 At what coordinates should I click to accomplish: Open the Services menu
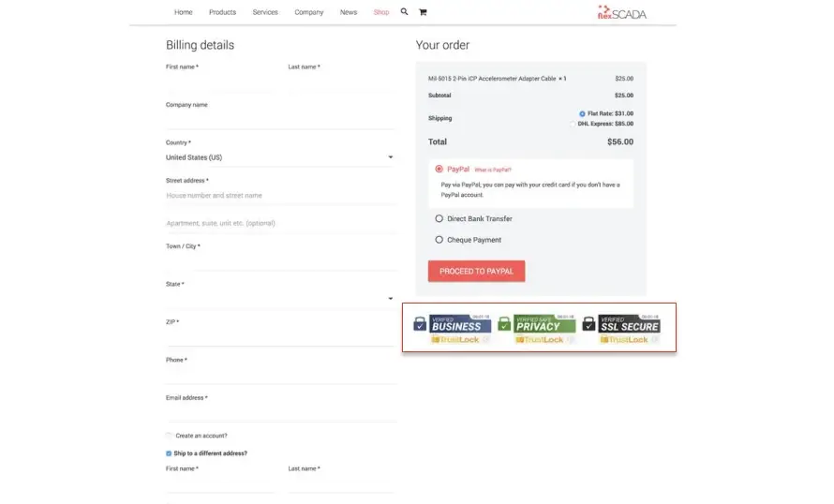pyautogui.click(x=265, y=12)
